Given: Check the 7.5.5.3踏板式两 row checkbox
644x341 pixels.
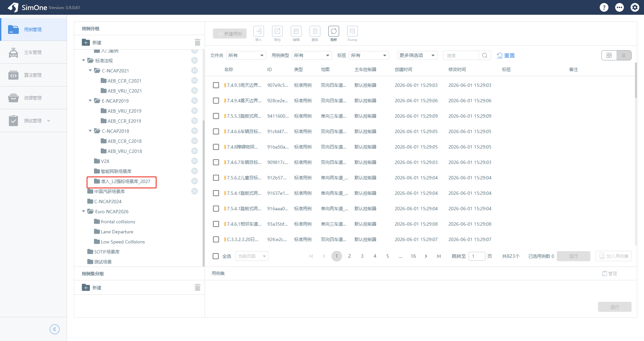Looking at the screenshot, I should coord(216,116).
